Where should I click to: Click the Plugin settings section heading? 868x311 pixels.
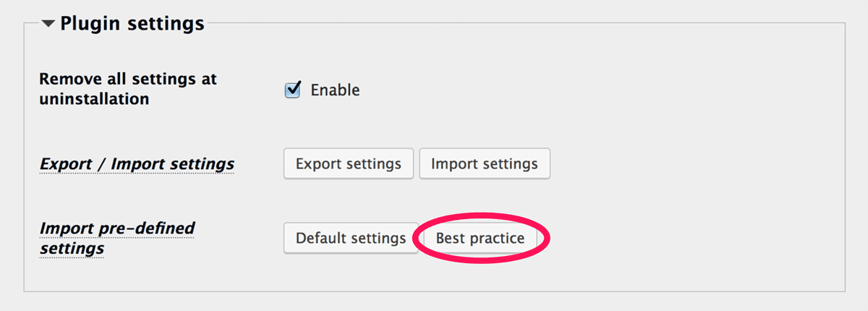click(132, 24)
